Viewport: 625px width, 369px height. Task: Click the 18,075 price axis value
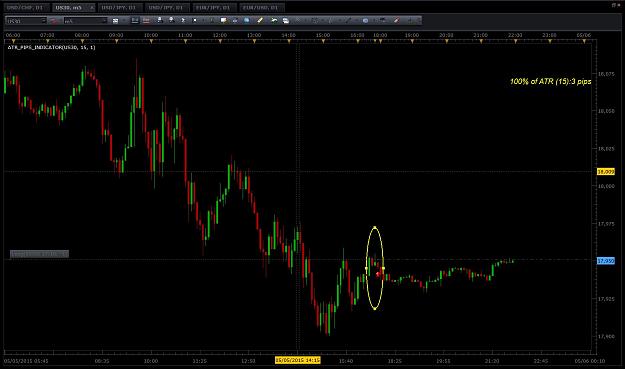click(x=606, y=74)
